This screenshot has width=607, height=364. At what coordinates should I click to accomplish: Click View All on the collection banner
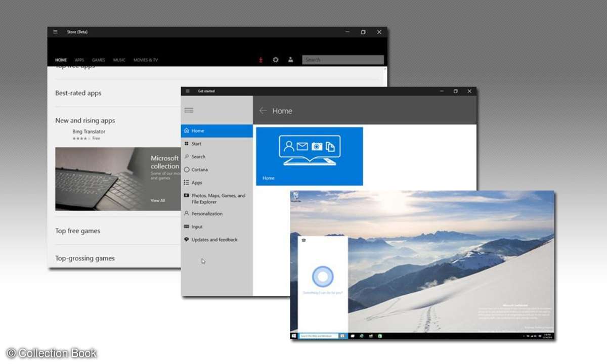point(158,201)
